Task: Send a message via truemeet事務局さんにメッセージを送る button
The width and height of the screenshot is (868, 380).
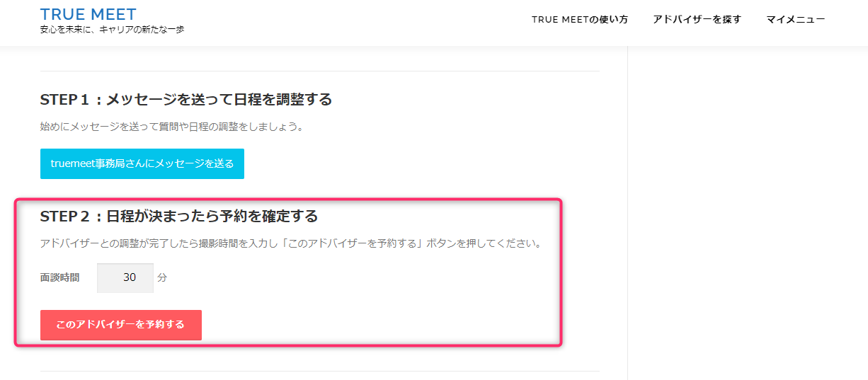Action: (x=142, y=163)
